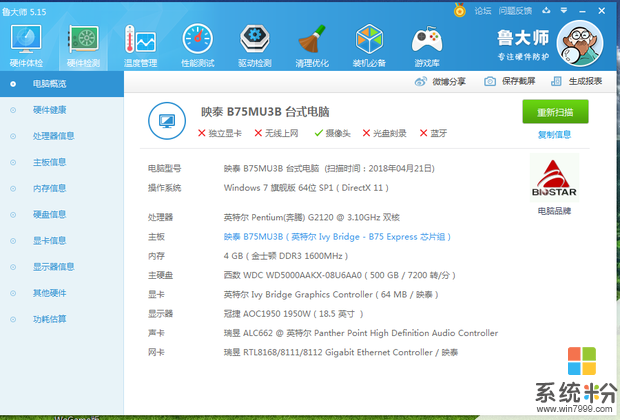Click the monitor value AOC1950 1950W
This screenshot has height=420, width=620.
(x=293, y=314)
